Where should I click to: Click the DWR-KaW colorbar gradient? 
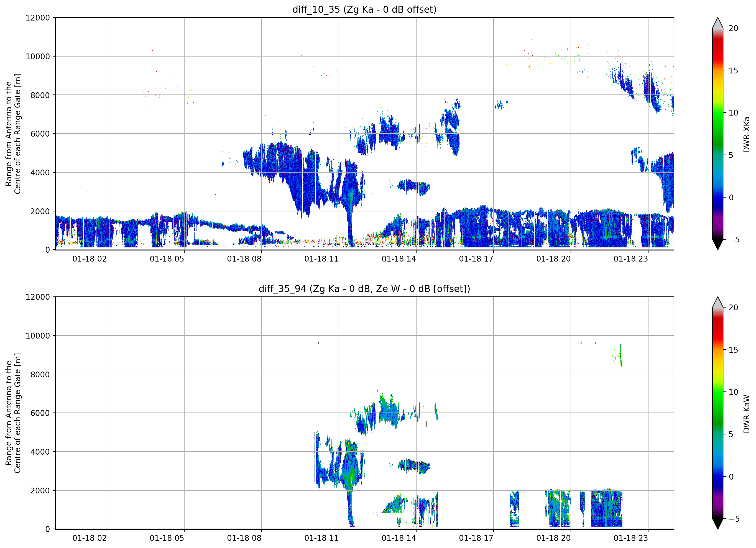point(718,413)
